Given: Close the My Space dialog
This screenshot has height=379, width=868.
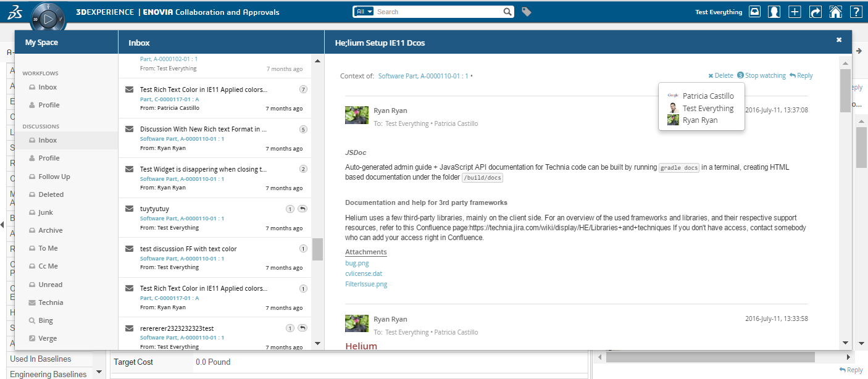Looking at the screenshot, I should (838, 40).
